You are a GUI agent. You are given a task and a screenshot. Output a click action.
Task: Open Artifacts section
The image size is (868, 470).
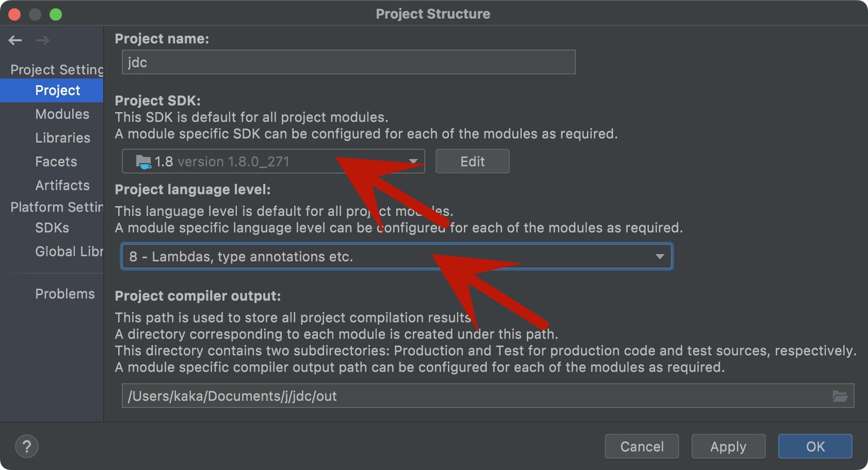pos(62,185)
